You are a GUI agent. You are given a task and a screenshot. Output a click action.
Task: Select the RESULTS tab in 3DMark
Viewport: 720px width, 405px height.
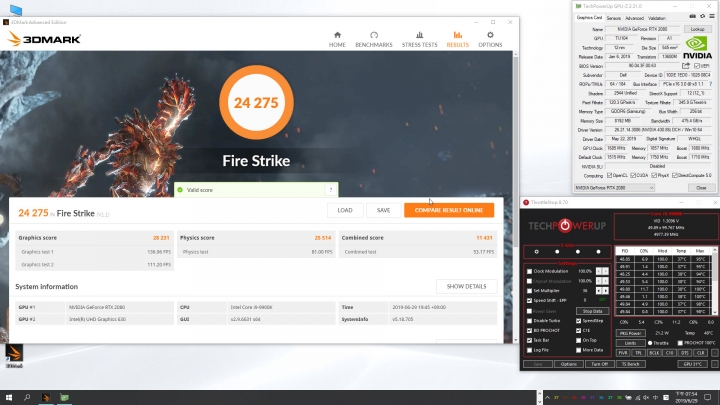pos(457,39)
